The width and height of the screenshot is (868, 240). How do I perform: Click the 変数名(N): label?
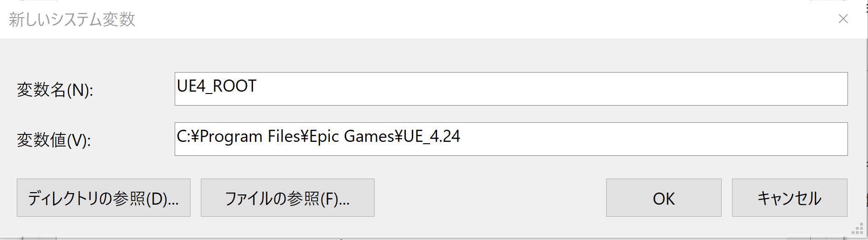pyautogui.click(x=55, y=90)
